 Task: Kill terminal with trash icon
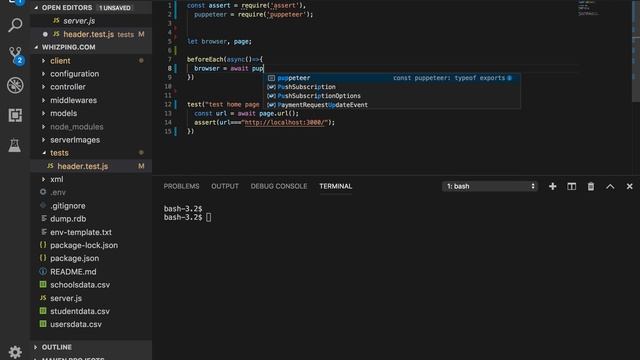pyautogui.click(x=591, y=187)
